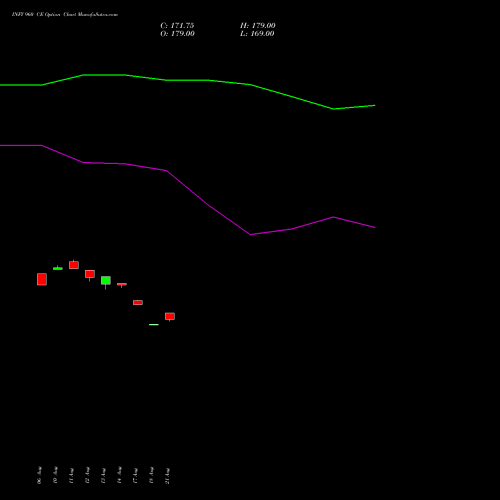This screenshot has width=500, height=500.
Task: Select the 11 Aug date label
Action: [x=71, y=475]
